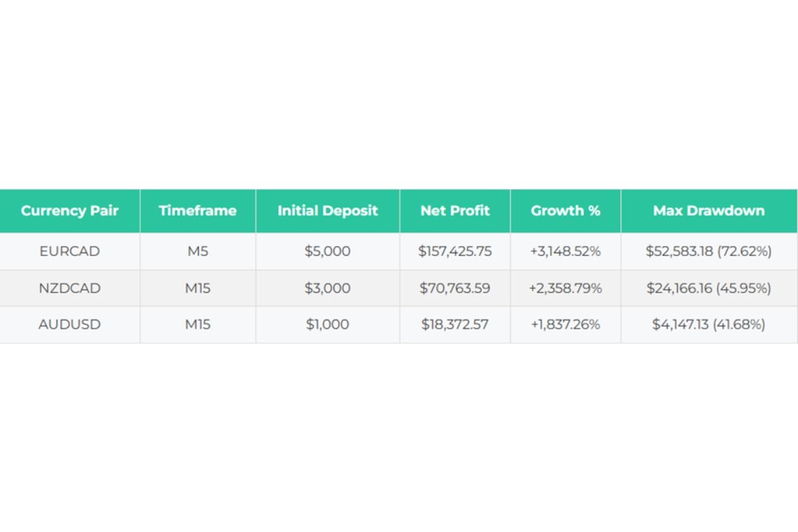This screenshot has width=798, height=532.
Task: Select the M5 timeframe for EURCAD
Action: tap(198, 251)
